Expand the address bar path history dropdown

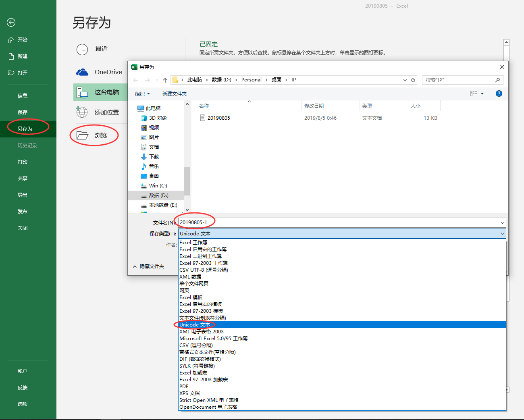(405, 80)
